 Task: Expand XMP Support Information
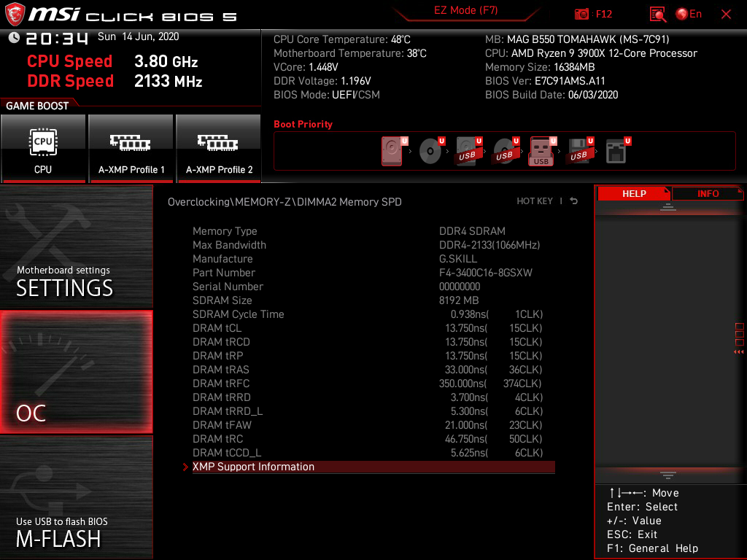click(373, 467)
